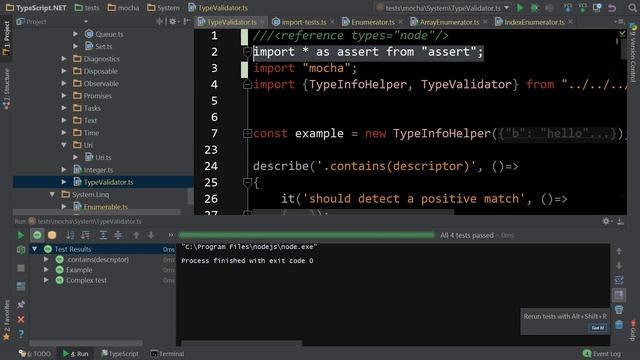Print the console output

[619, 310]
